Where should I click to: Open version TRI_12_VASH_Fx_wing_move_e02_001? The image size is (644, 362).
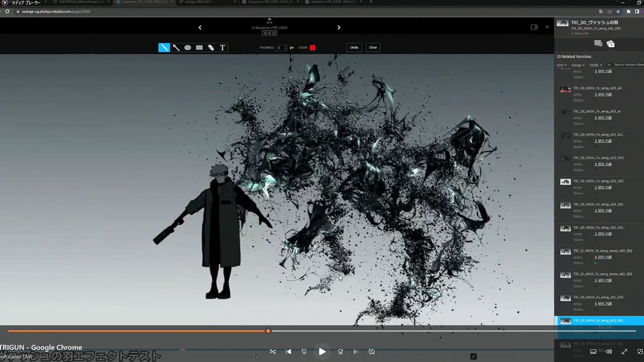(603, 275)
